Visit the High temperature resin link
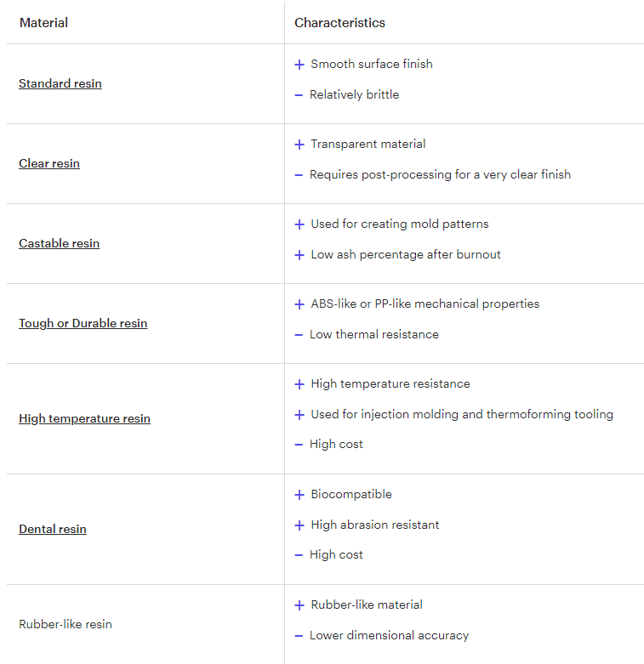Screen dimensions: 644x664 [x=85, y=418]
